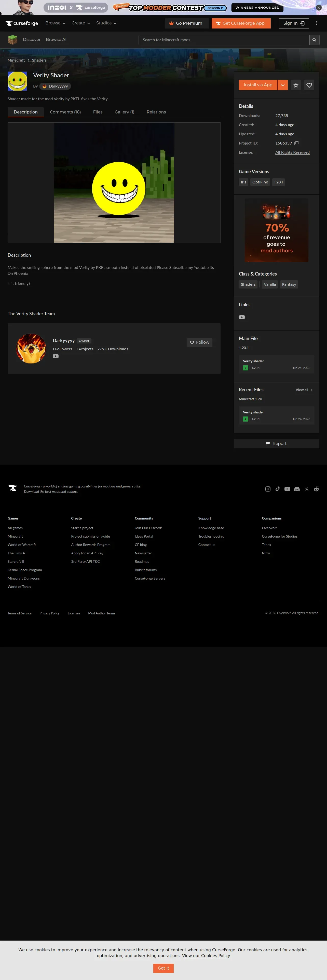The height and width of the screenshot is (980, 327).
Task: Open CurseForge Discord from footer icon
Action: click(297, 489)
